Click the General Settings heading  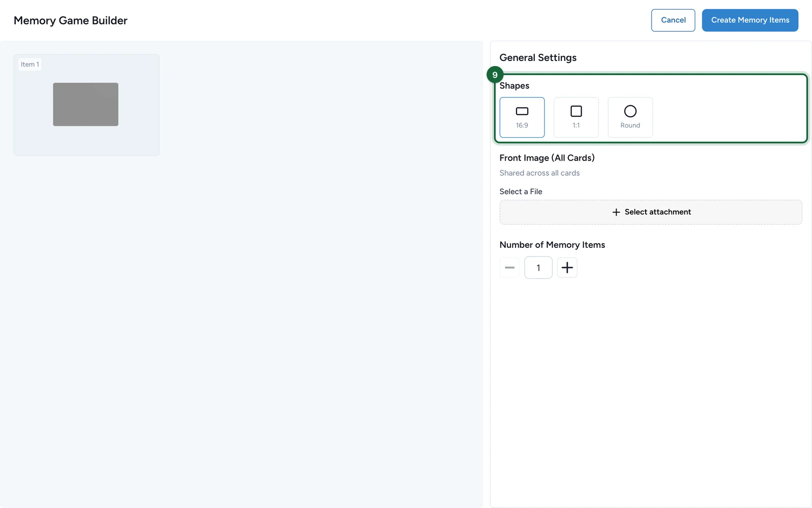click(x=538, y=57)
